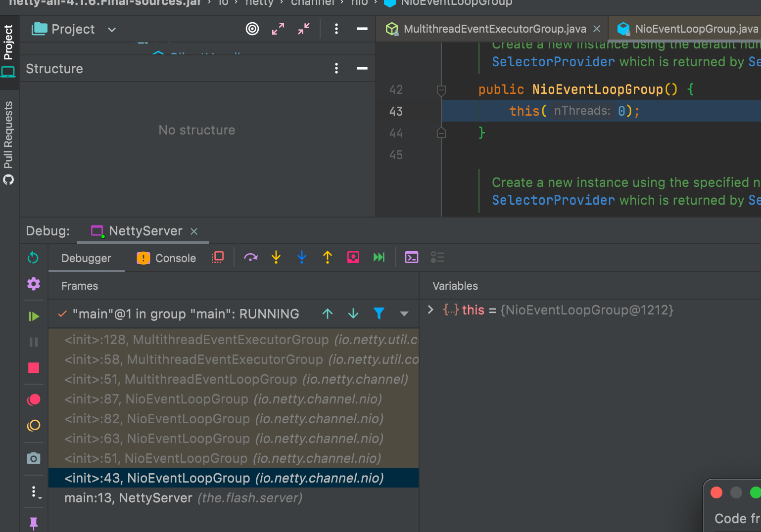Click Trace Current Stream Chain icon
The image size is (761, 532).
(437, 258)
